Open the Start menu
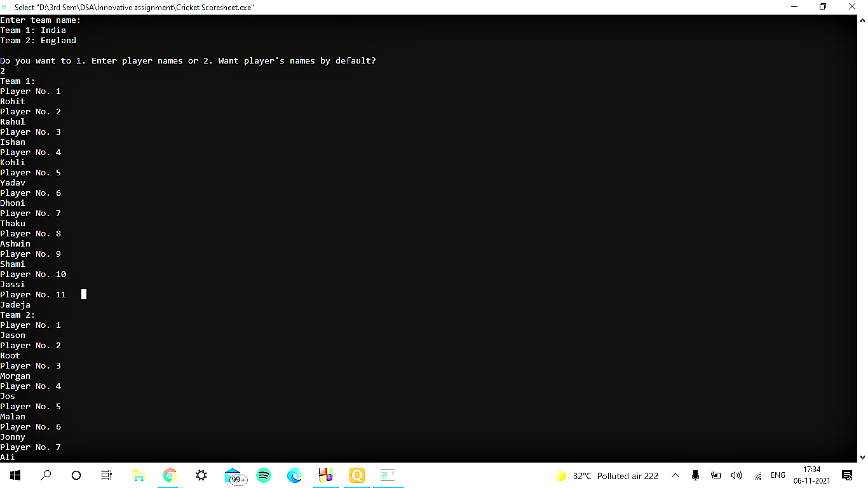 (x=15, y=475)
